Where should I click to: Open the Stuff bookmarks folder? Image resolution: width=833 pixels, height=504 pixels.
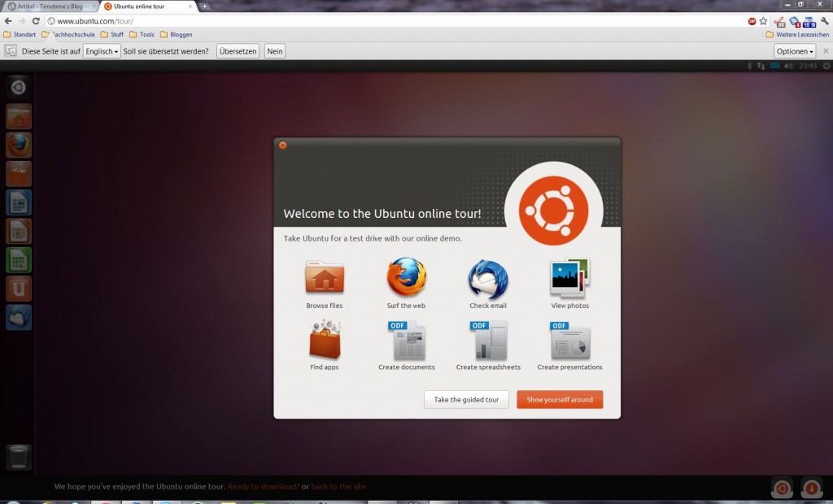pos(112,34)
